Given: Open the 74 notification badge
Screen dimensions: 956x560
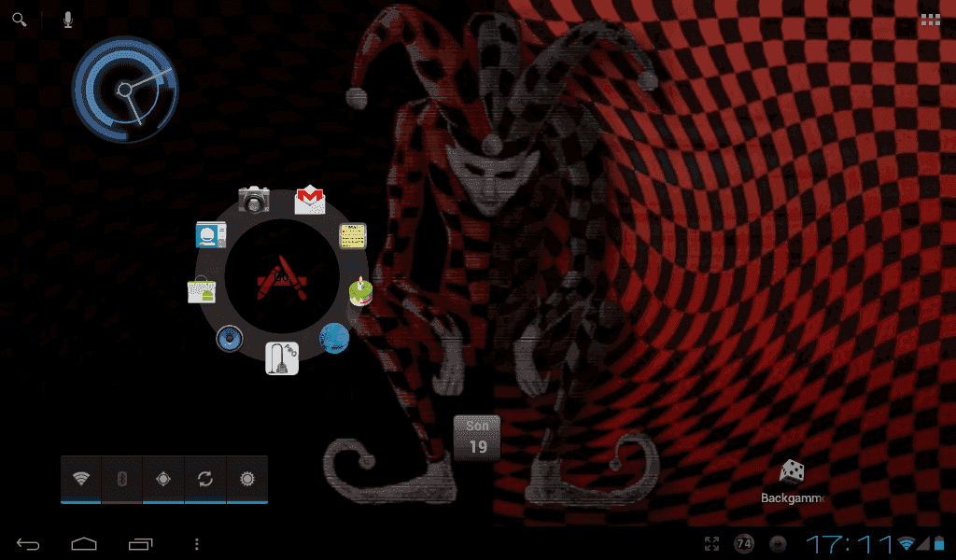Looking at the screenshot, I should [744, 543].
